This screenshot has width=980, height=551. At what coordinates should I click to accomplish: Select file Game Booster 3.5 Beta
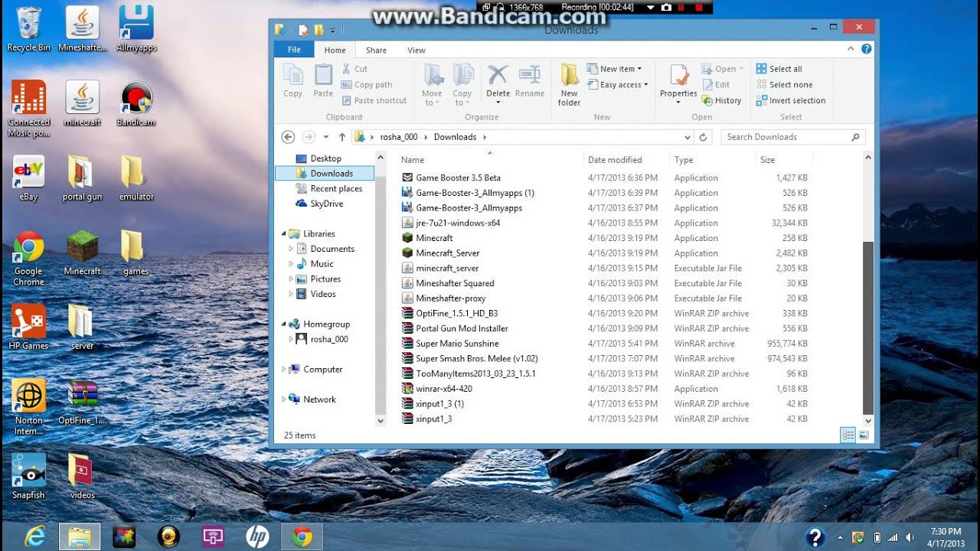[x=458, y=178]
